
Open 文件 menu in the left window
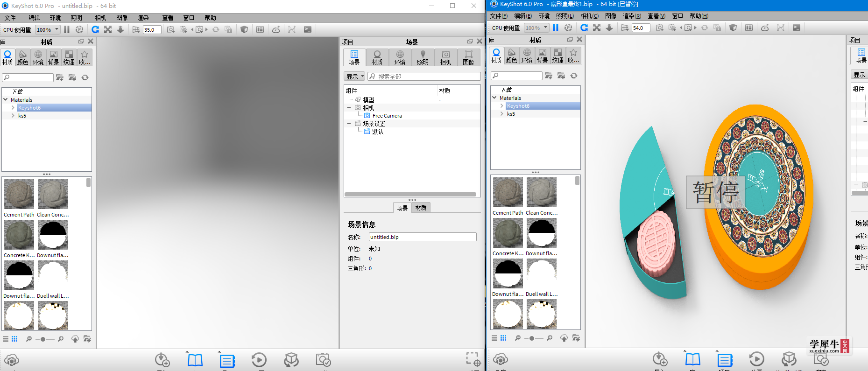tap(10, 18)
